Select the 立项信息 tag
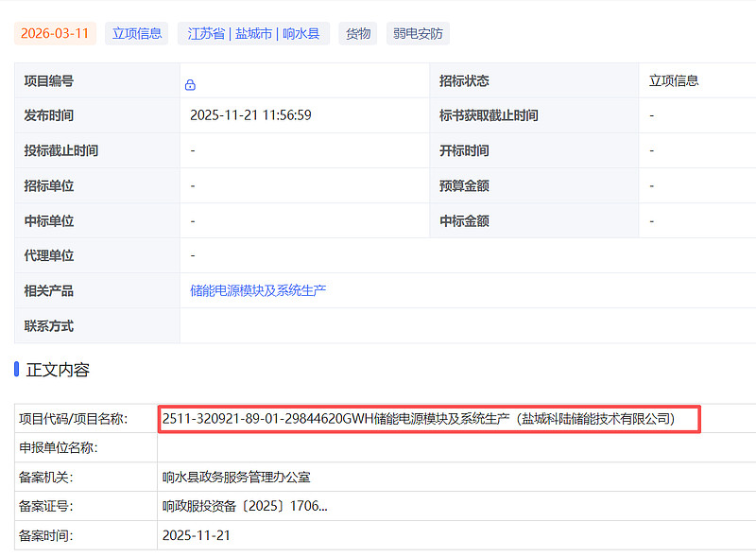The image size is (756, 557). click(137, 33)
